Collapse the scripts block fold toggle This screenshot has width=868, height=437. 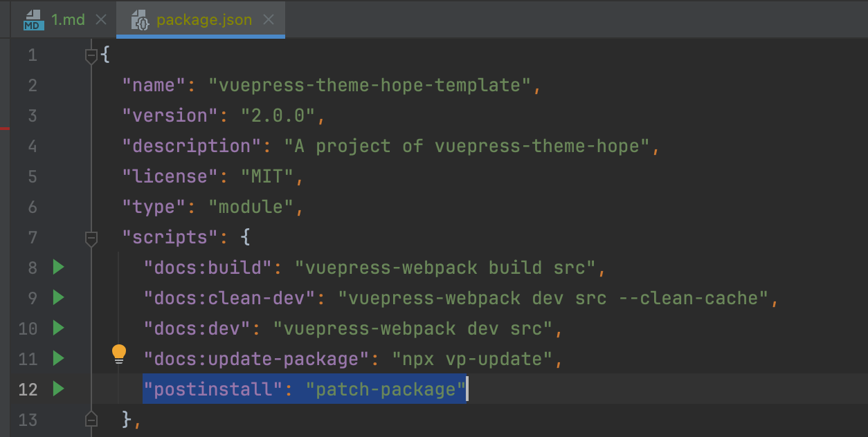[x=91, y=238]
